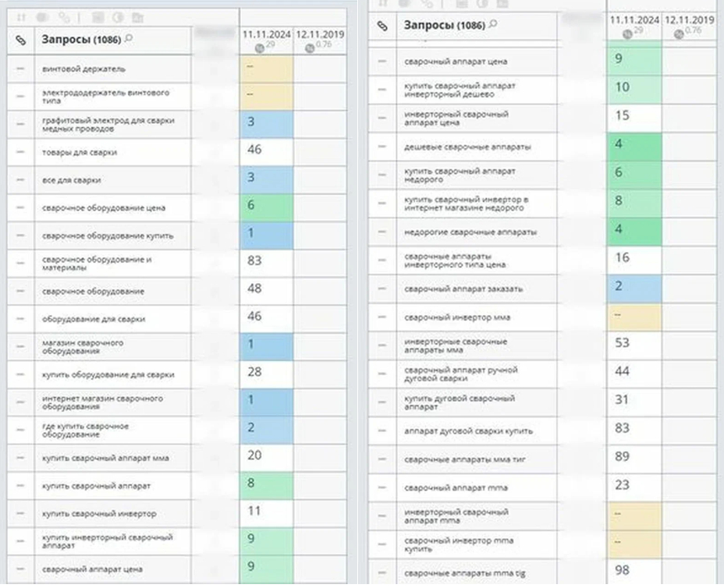Click blue position cell for 'все для сварки'
The width and height of the screenshot is (724, 588).
(x=266, y=179)
